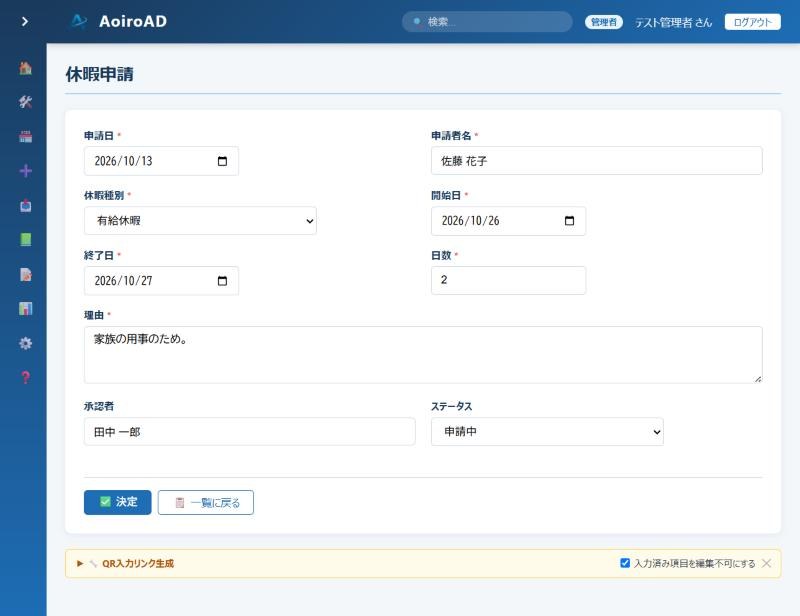Expand the sidebar with the top arrow
The width and height of the screenshot is (800, 616).
click(x=24, y=21)
